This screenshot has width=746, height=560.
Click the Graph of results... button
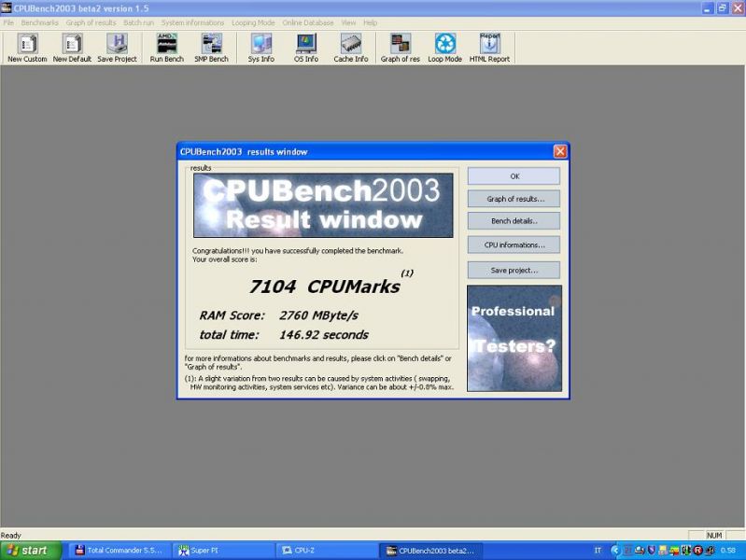tap(514, 199)
